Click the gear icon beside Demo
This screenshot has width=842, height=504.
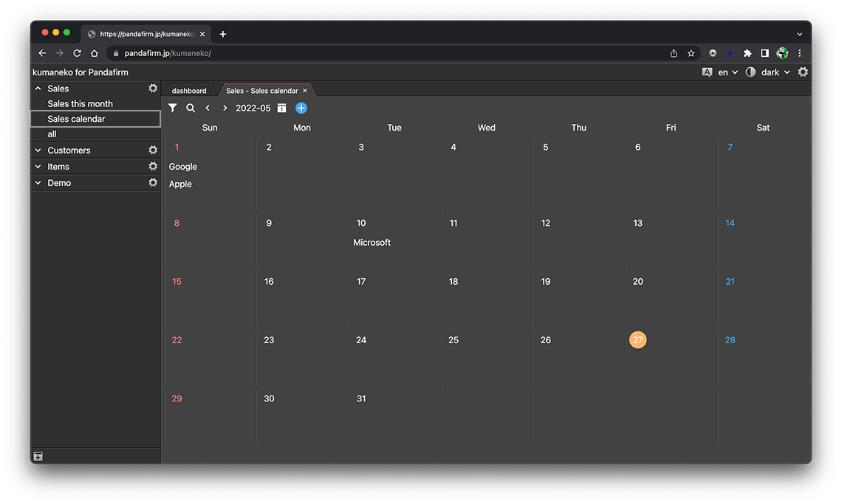point(153,183)
